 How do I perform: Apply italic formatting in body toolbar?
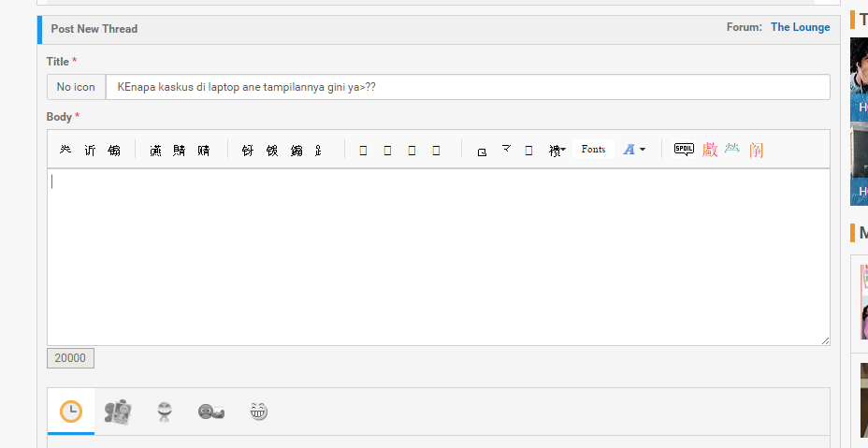click(90, 150)
